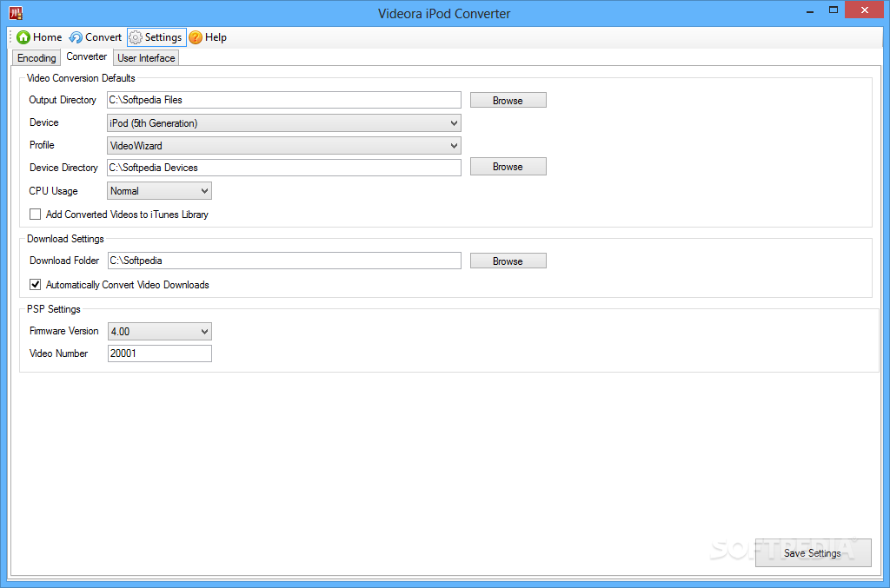Click the Firmware Version label
Image resolution: width=890 pixels, height=588 pixels.
tap(64, 331)
